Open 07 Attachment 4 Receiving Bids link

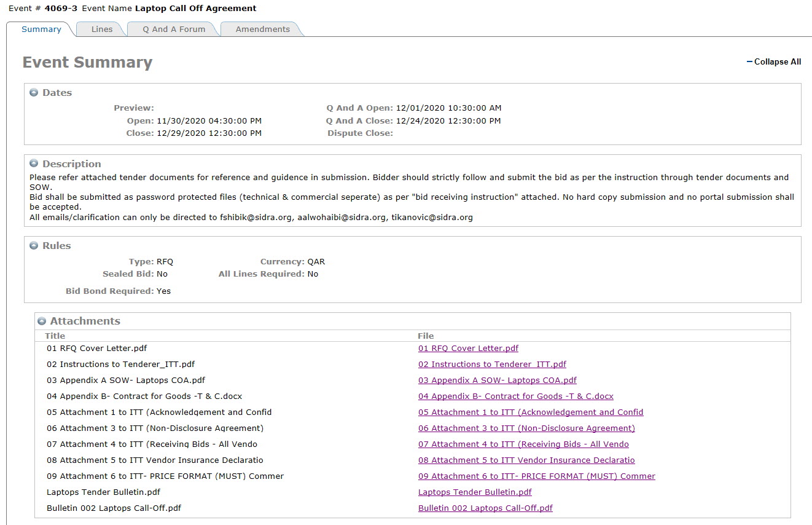523,444
